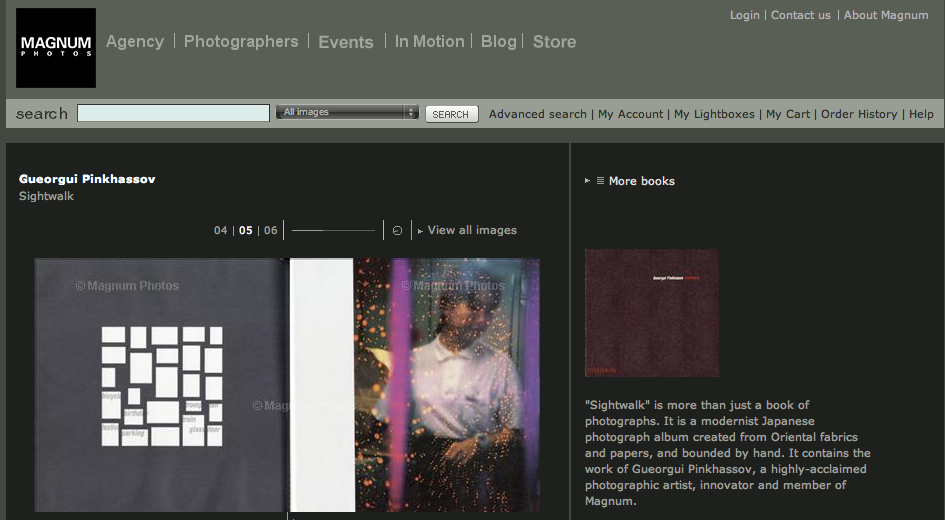945x520 pixels.
Task: Go back to page 04
Action: click(221, 231)
